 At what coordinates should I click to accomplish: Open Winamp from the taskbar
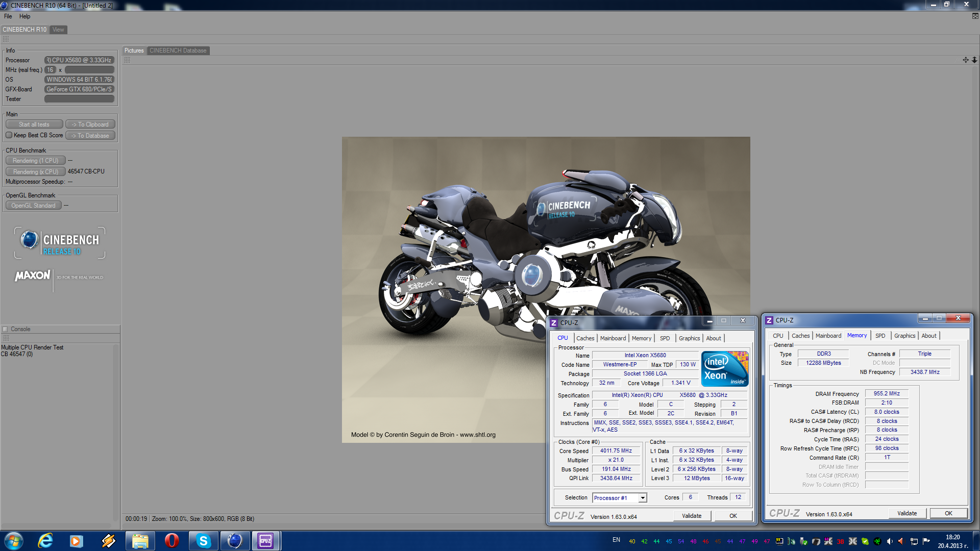(108, 540)
